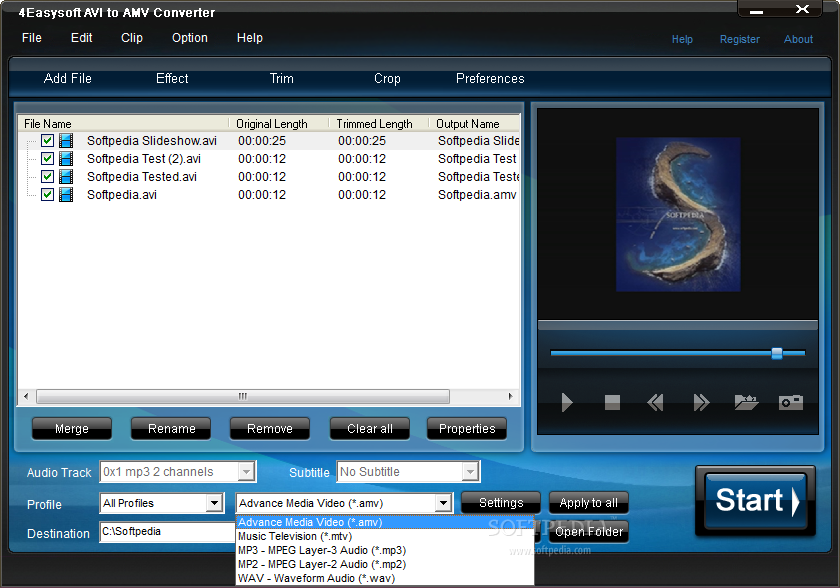Uncheck Softpedia.avi checkbox
Viewport: 840px width, 588px height.
47,194
